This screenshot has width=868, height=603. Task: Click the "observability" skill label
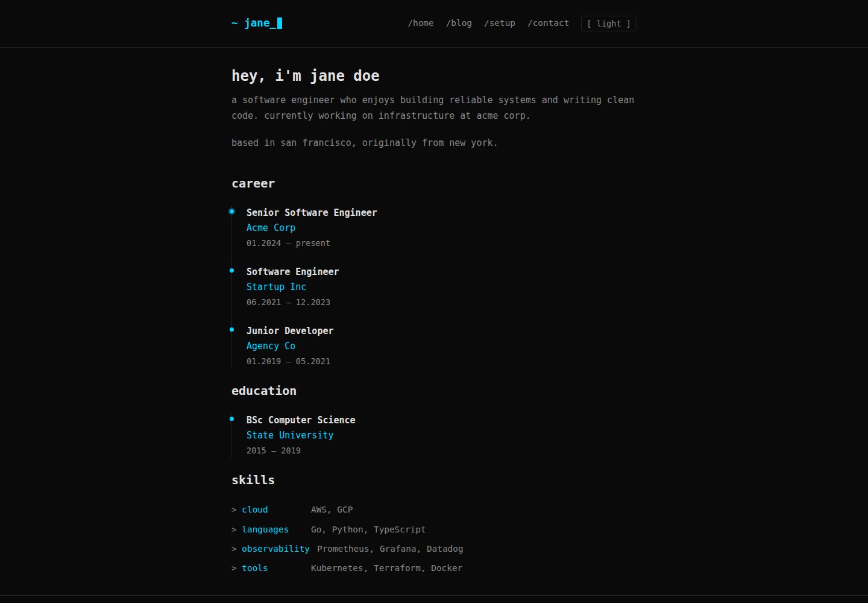pos(275,549)
